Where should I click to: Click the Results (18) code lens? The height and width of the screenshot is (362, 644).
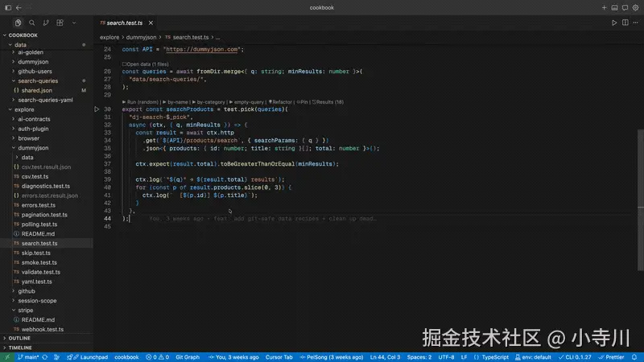(328, 102)
